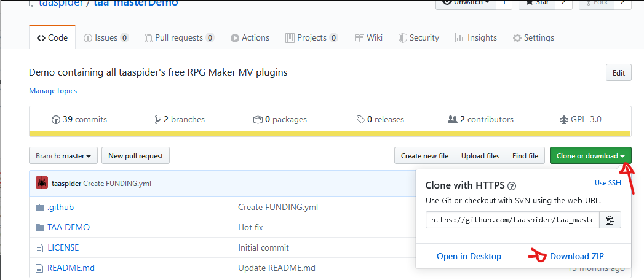Click the language bar below repository stats
The height and width of the screenshot is (280, 644).
(330, 134)
